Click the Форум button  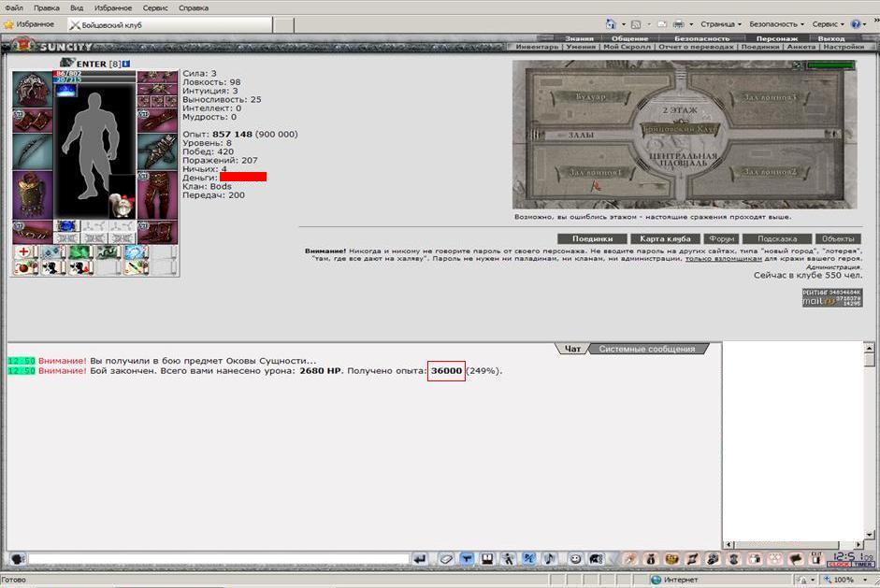coord(721,238)
